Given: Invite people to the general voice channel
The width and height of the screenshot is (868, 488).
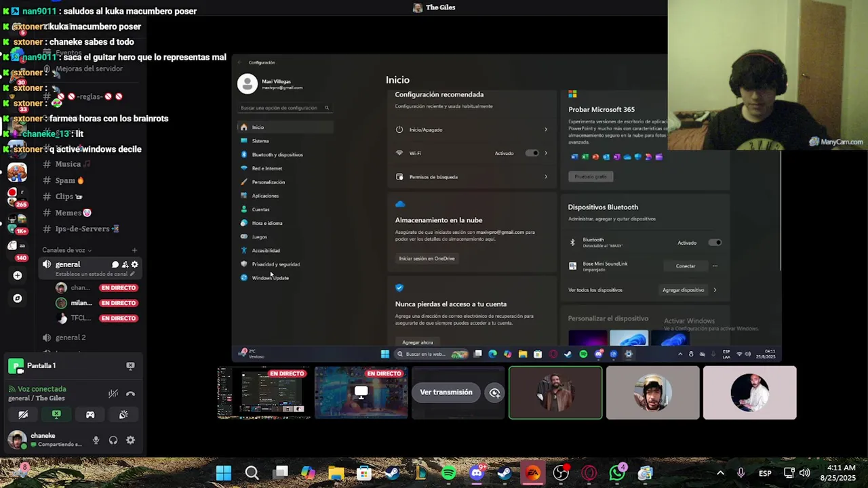Looking at the screenshot, I should click(x=125, y=265).
